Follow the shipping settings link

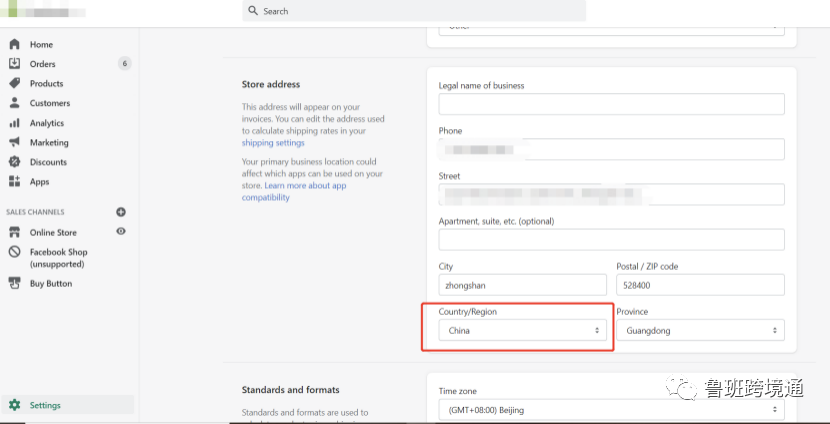coord(273,143)
